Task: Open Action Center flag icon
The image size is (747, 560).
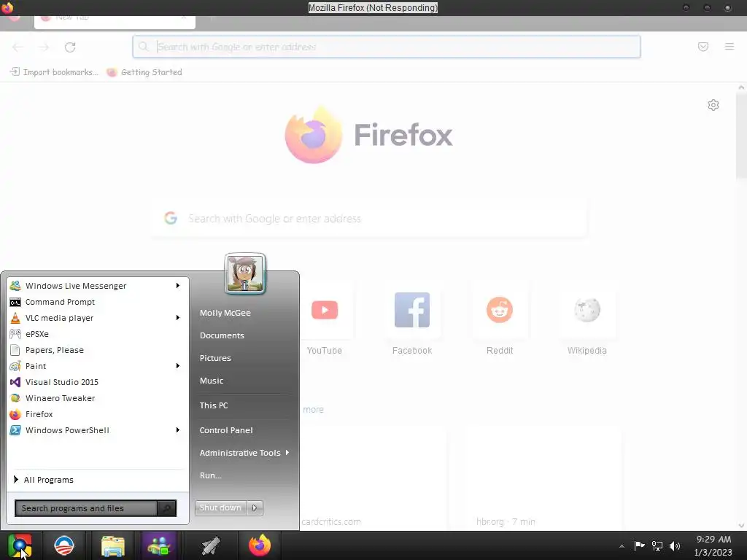Action: (x=639, y=545)
